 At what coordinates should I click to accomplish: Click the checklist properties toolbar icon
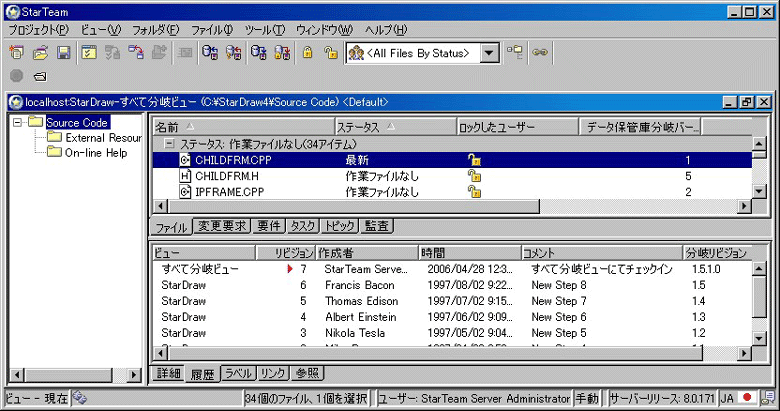click(89, 52)
